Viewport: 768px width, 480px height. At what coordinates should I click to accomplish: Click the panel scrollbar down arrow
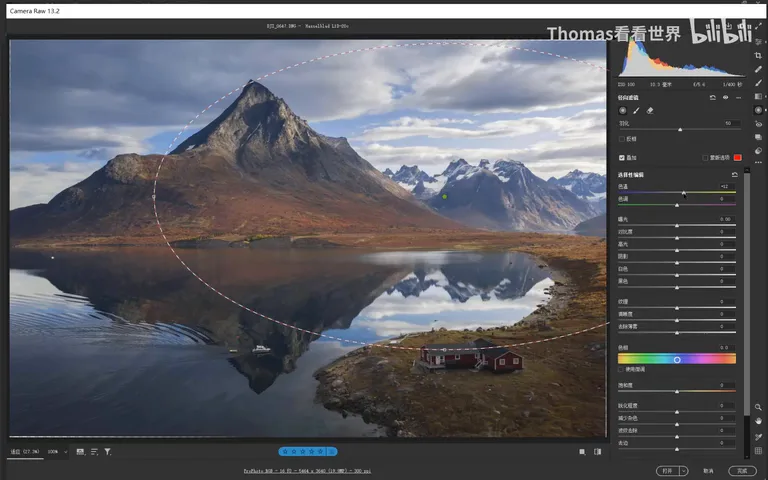[746, 455]
